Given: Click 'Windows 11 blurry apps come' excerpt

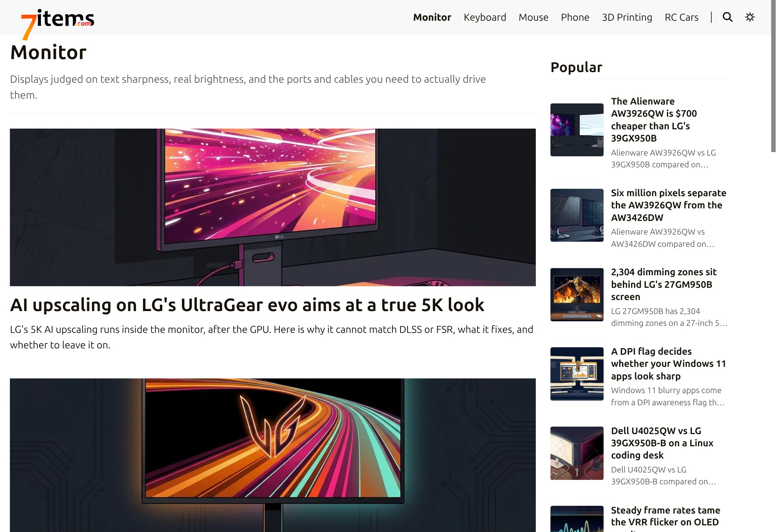Looking at the screenshot, I should click(x=668, y=396).
